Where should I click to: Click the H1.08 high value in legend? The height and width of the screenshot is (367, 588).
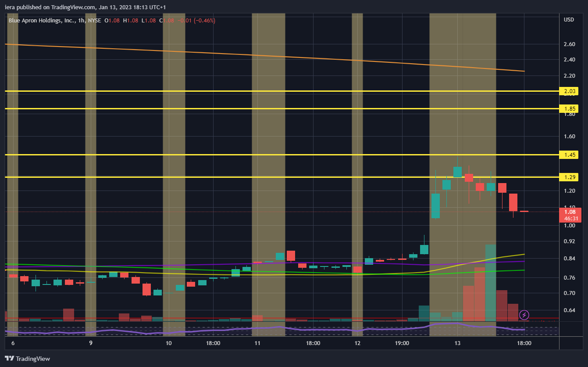(x=130, y=20)
